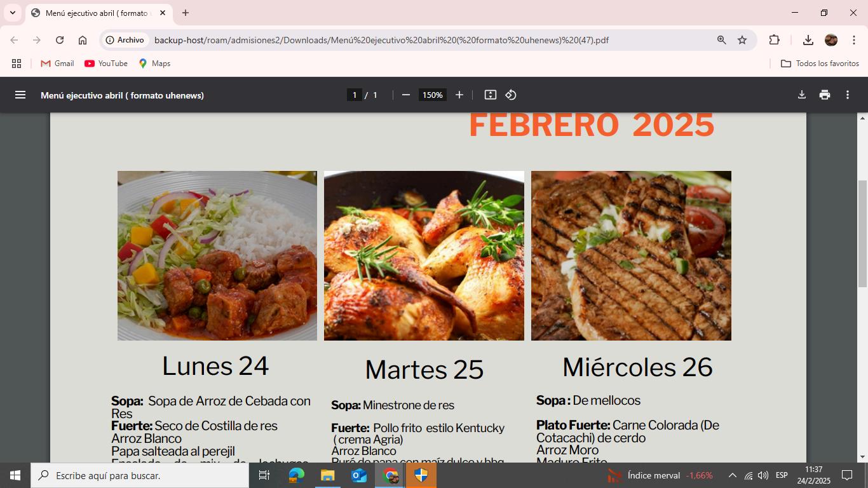Open the network status icon
The width and height of the screenshot is (868, 488).
tap(749, 475)
